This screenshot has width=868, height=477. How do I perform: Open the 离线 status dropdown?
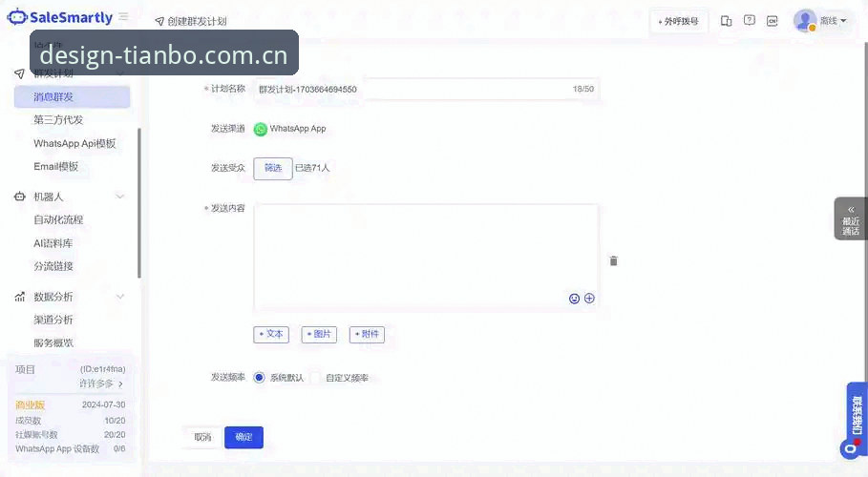pyautogui.click(x=833, y=21)
